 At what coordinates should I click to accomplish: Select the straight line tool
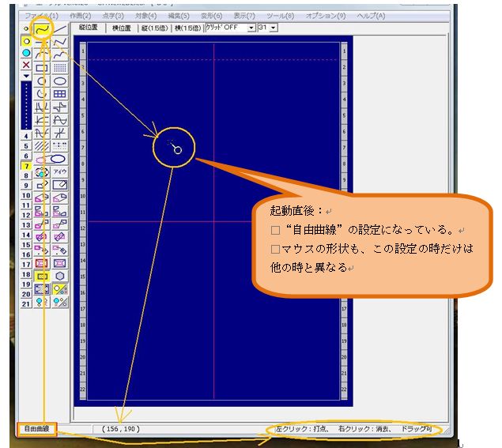tap(59, 29)
